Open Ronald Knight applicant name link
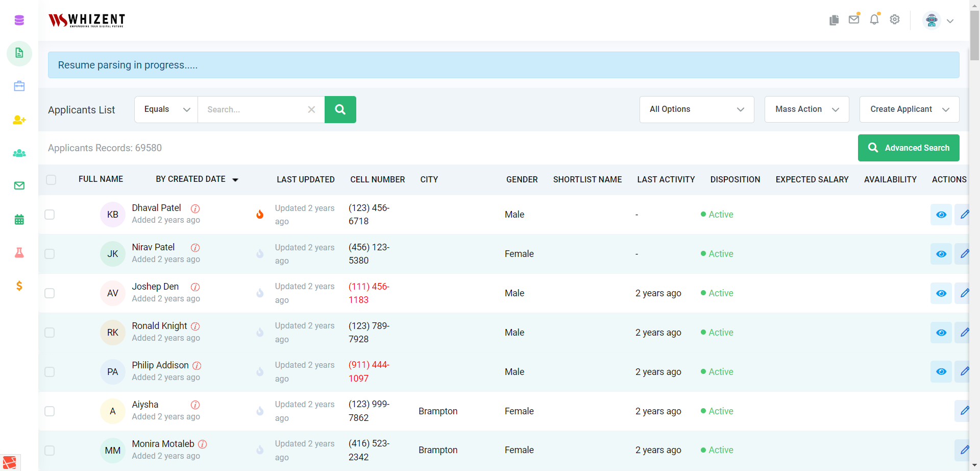Screen dimensions: 980x471 click(159, 326)
